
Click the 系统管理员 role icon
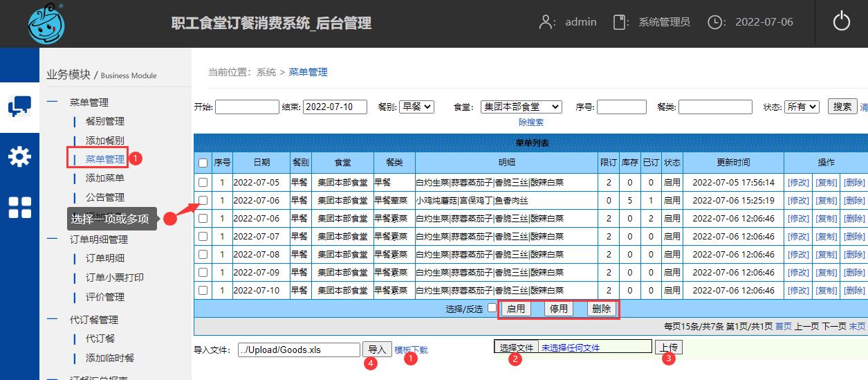pos(620,22)
